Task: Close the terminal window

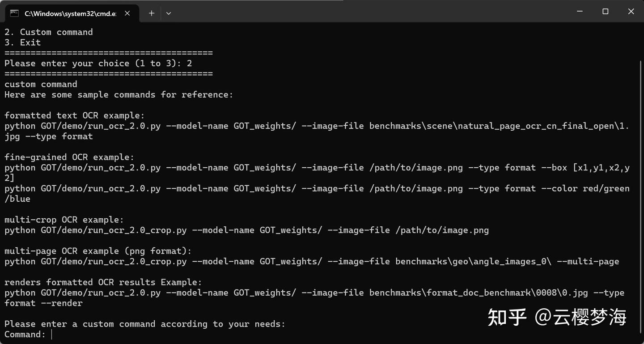Action: [x=631, y=12]
